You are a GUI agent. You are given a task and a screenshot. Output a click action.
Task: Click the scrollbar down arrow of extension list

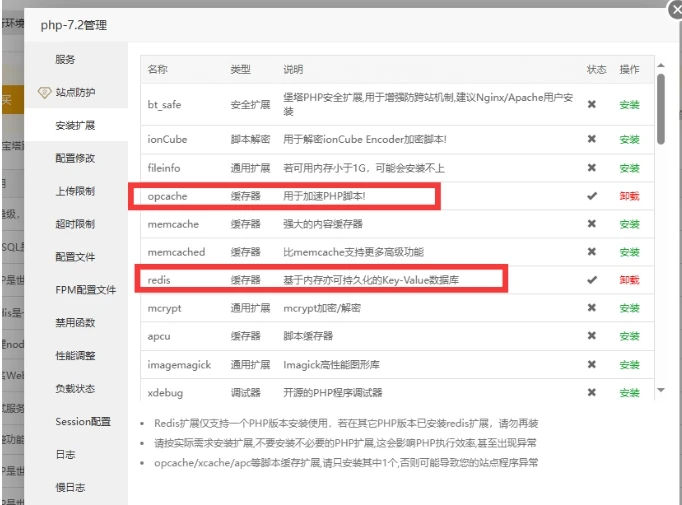pos(661,390)
